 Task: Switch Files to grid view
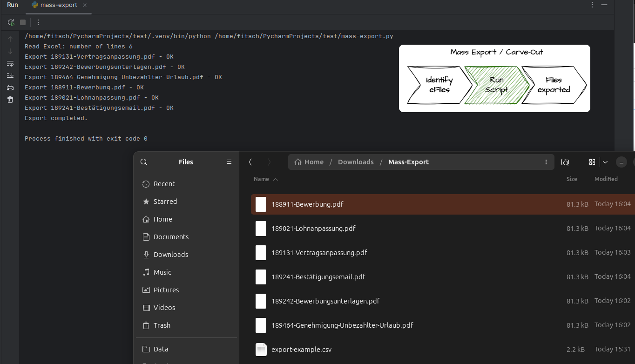[x=592, y=162]
